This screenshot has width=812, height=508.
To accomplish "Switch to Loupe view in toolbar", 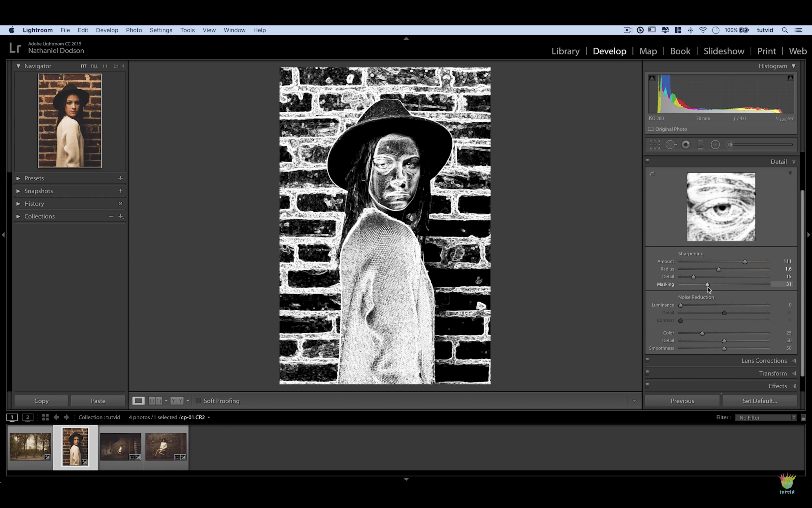I will click(x=138, y=401).
